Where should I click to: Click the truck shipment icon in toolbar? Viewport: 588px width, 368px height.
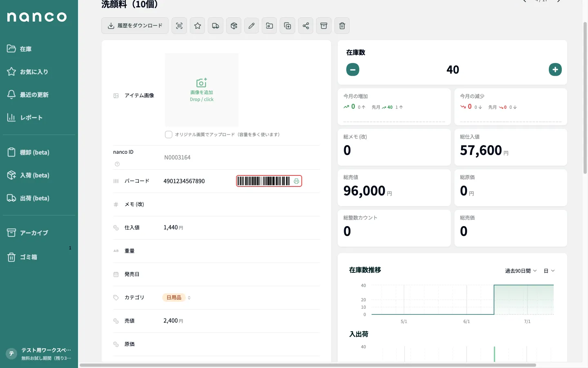point(216,26)
